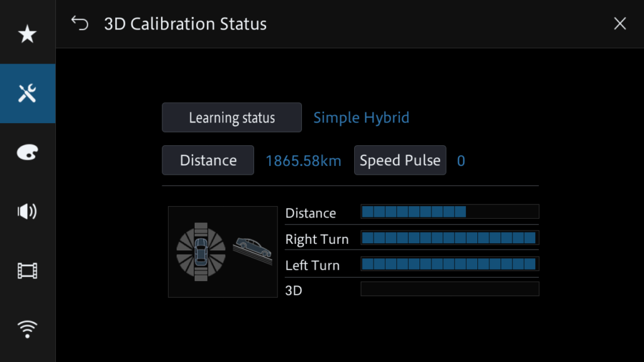644x362 pixels.
Task: Close the 3D Calibration Status screen
Action: coord(619,23)
